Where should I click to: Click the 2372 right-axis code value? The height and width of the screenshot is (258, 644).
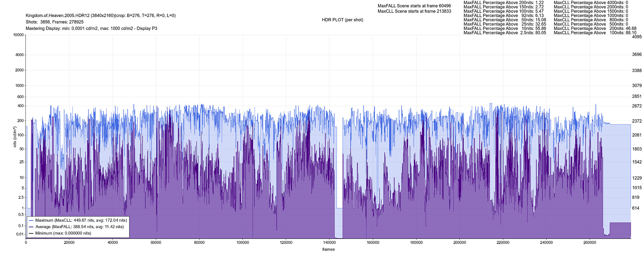pyautogui.click(x=637, y=121)
